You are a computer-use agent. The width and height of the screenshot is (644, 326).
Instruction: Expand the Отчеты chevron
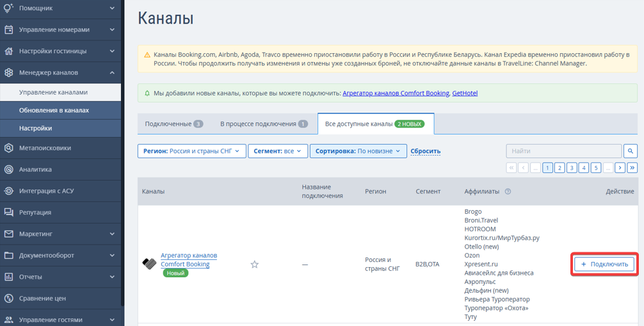pos(112,277)
